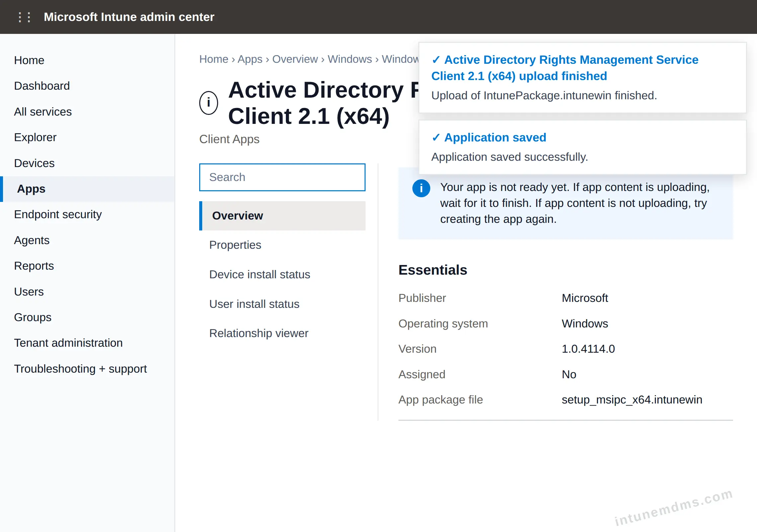This screenshot has height=532, width=757.
Task: Click Assigned value No
Action: pos(569,375)
